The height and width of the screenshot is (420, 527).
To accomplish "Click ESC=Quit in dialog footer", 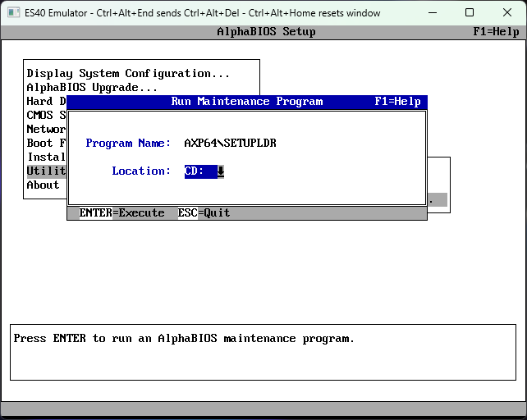I will pyautogui.click(x=204, y=213).
